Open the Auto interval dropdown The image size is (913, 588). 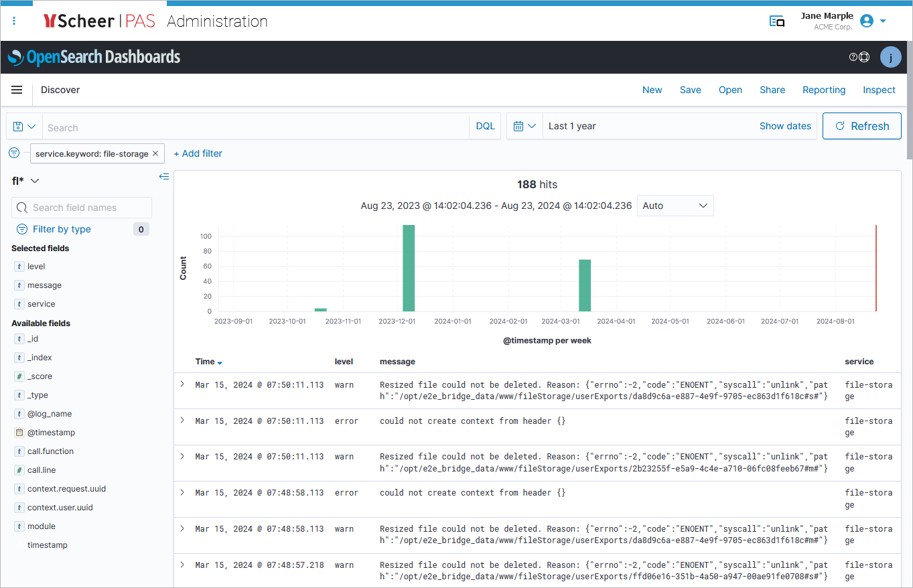pos(675,206)
